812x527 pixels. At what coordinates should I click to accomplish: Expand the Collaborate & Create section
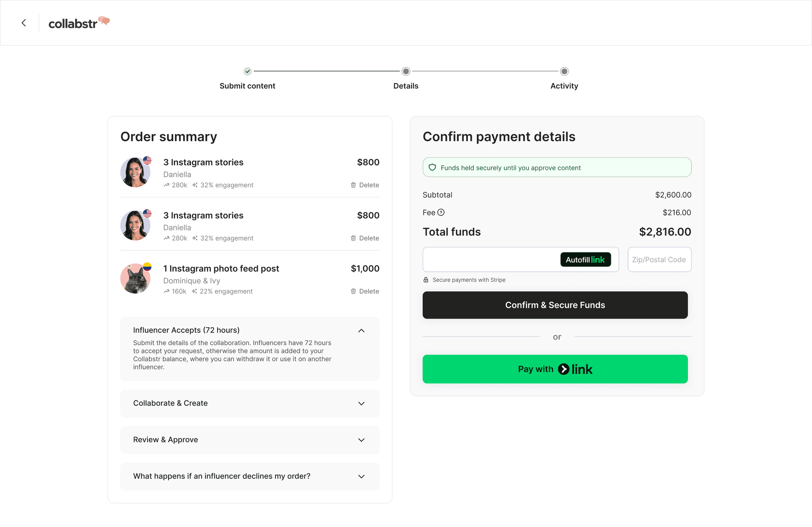tap(361, 403)
